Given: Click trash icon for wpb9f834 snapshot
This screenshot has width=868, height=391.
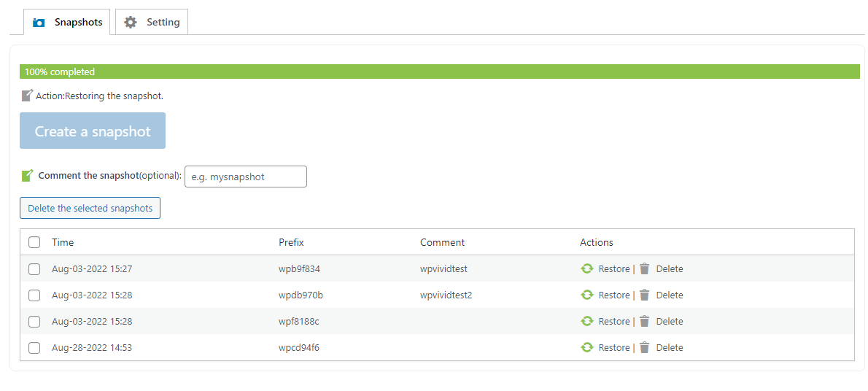Looking at the screenshot, I should pyautogui.click(x=644, y=268).
